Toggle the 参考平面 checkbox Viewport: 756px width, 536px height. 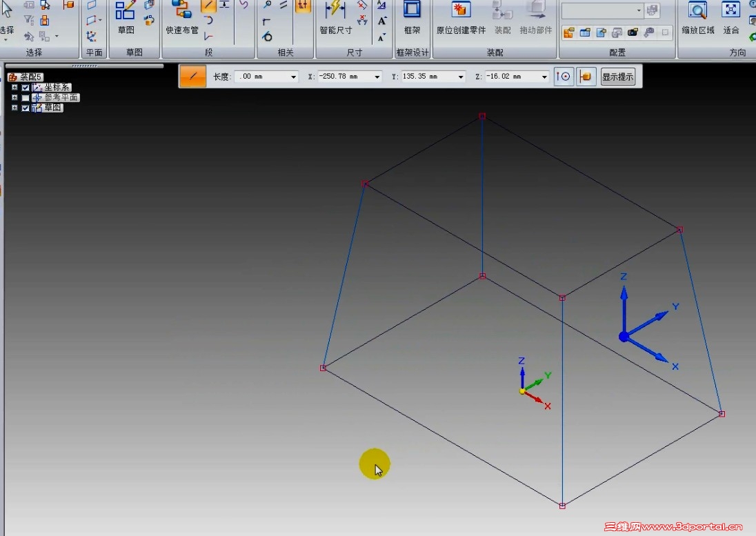click(x=26, y=98)
